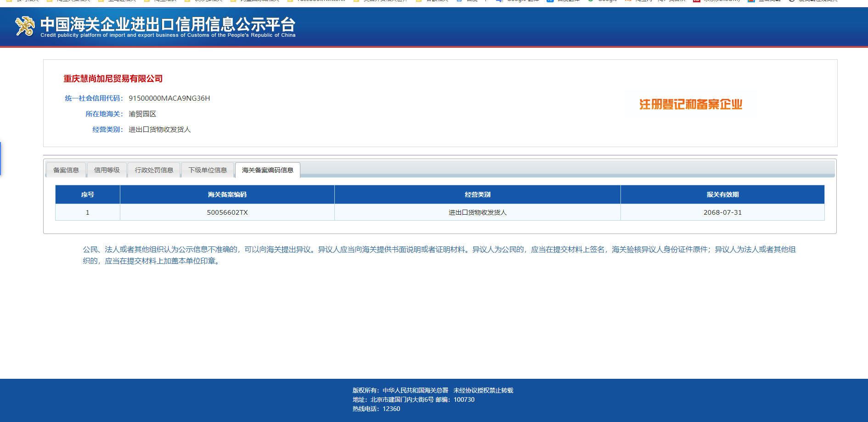
Task: Click the platform title 中国海关企业进出口信用信息公示平台
Action: click(x=168, y=24)
